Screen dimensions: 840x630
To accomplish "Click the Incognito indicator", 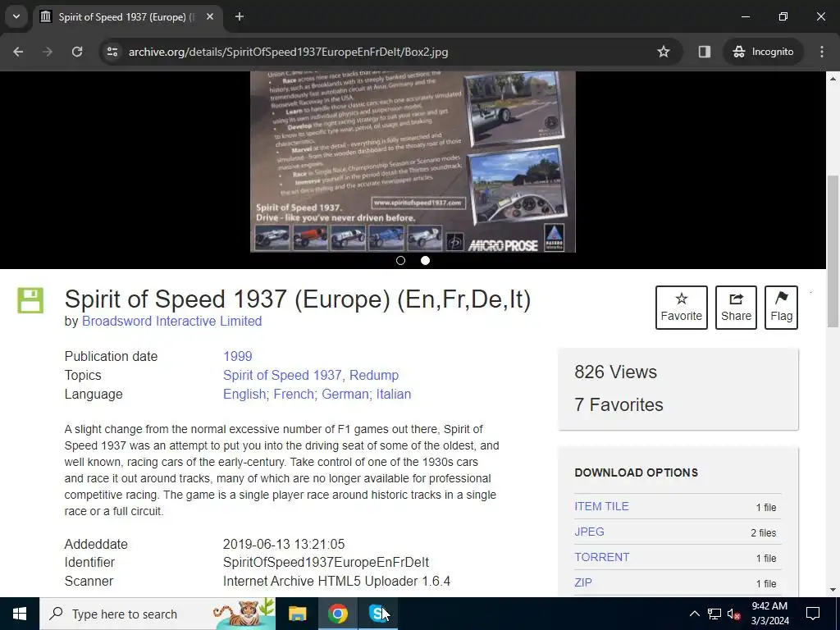I will coord(764,52).
